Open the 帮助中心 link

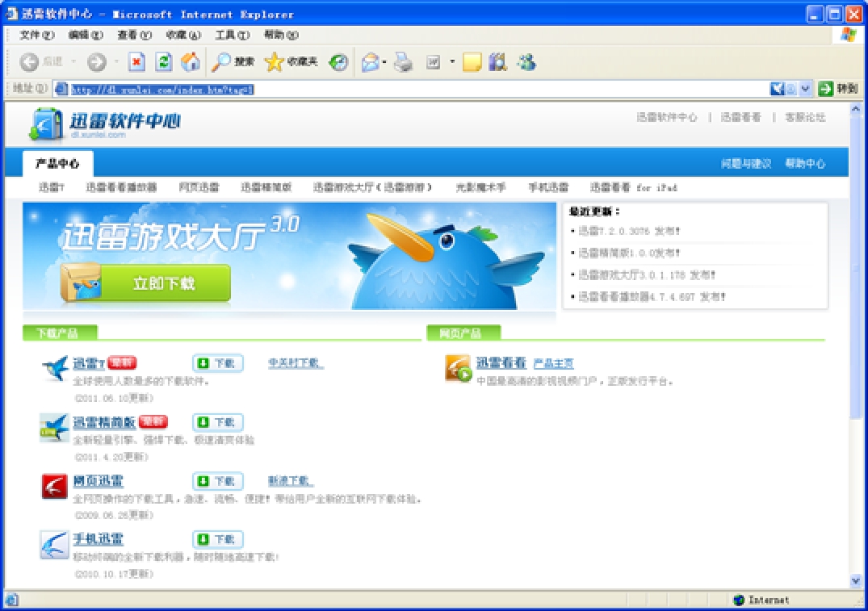[806, 164]
